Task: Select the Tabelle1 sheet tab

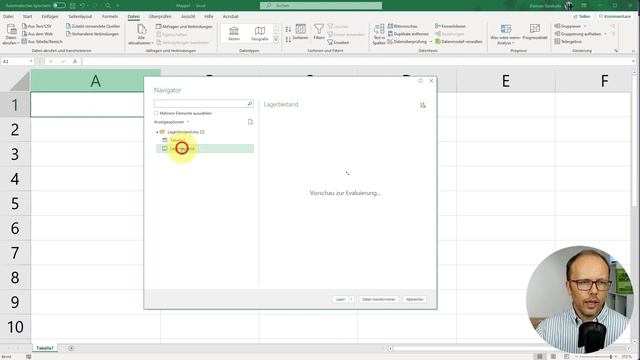Action: pos(44,348)
